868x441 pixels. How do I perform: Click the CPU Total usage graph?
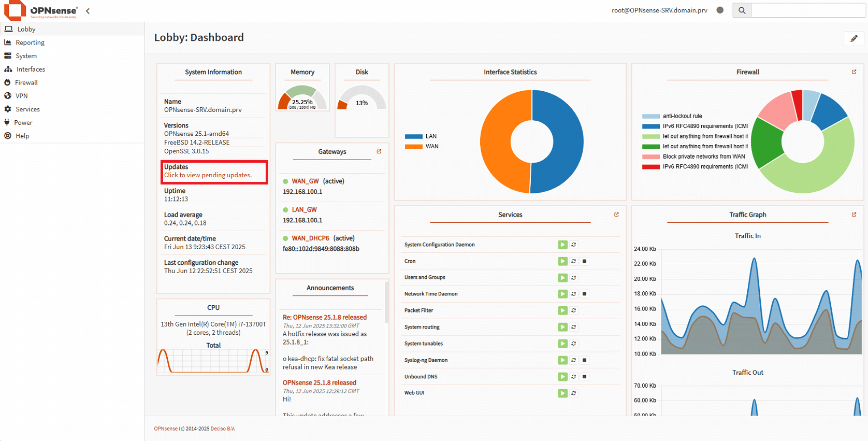[213, 361]
